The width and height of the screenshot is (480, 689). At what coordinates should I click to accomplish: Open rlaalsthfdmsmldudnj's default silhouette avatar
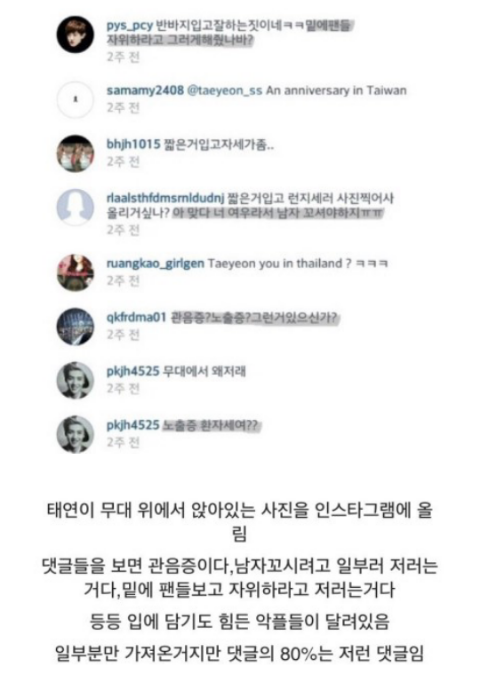click(x=75, y=207)
